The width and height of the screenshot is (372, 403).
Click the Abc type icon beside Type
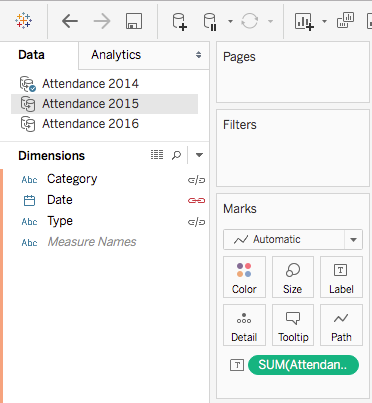(29, 222)
